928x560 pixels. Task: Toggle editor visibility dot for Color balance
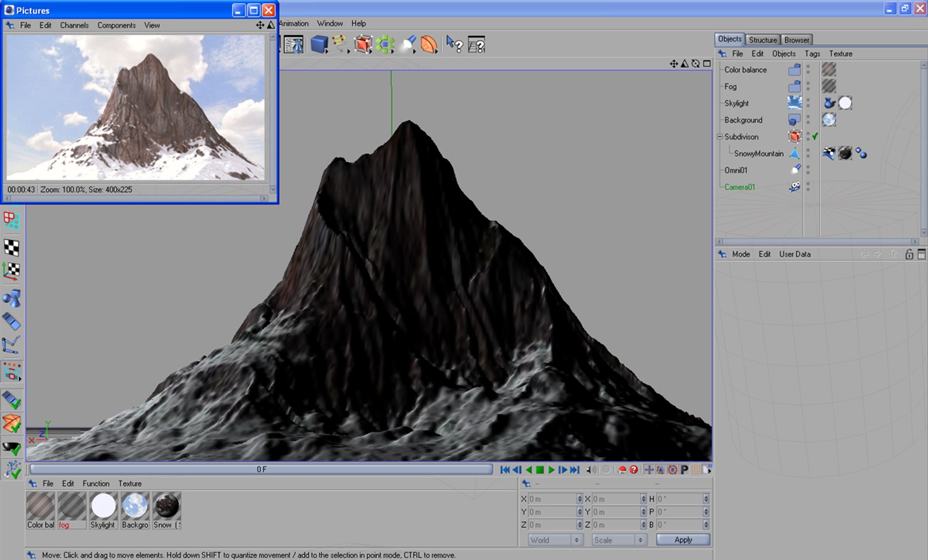coord(808,67)
